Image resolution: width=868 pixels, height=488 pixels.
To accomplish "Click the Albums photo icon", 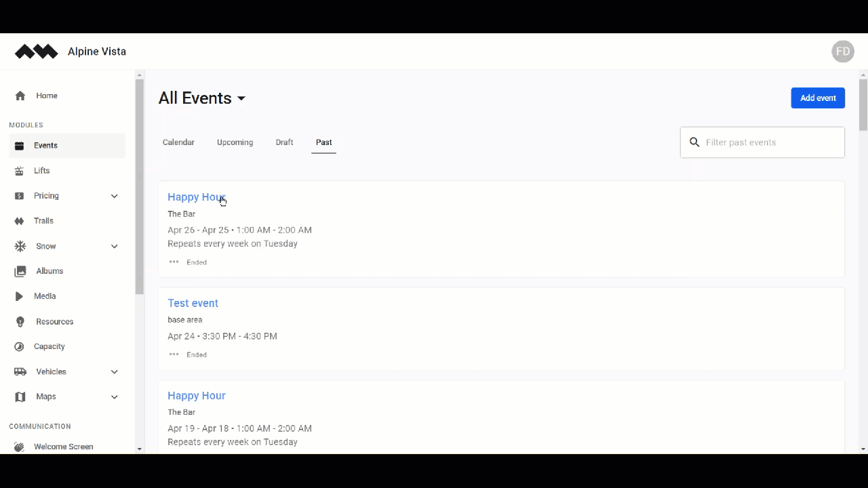I will pyautogui.click(x=20, y=271).
